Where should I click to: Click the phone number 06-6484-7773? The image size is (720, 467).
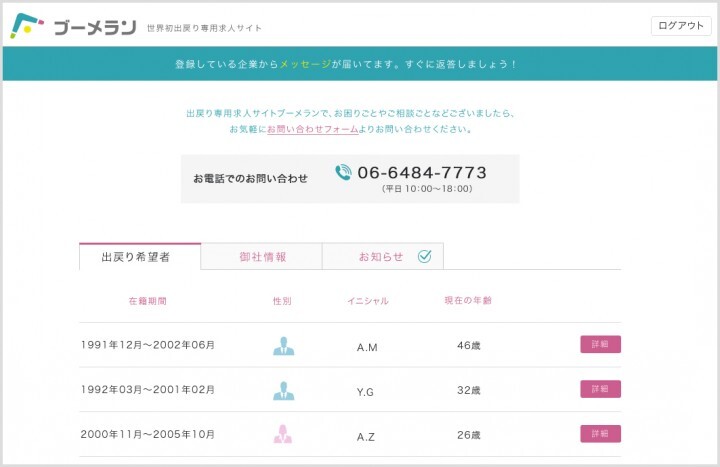422,173
